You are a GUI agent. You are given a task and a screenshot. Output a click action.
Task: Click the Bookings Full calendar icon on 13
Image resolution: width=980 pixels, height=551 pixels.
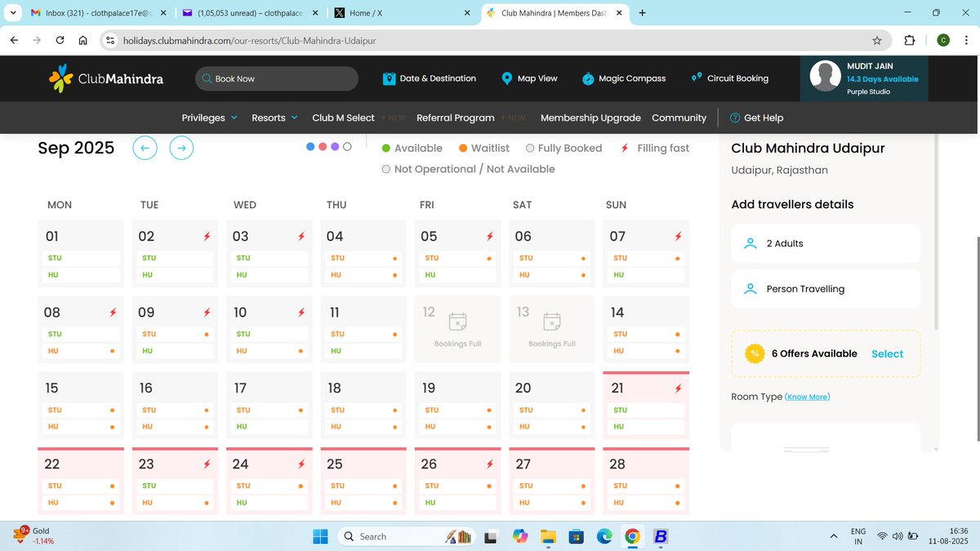tap(551, 321)
